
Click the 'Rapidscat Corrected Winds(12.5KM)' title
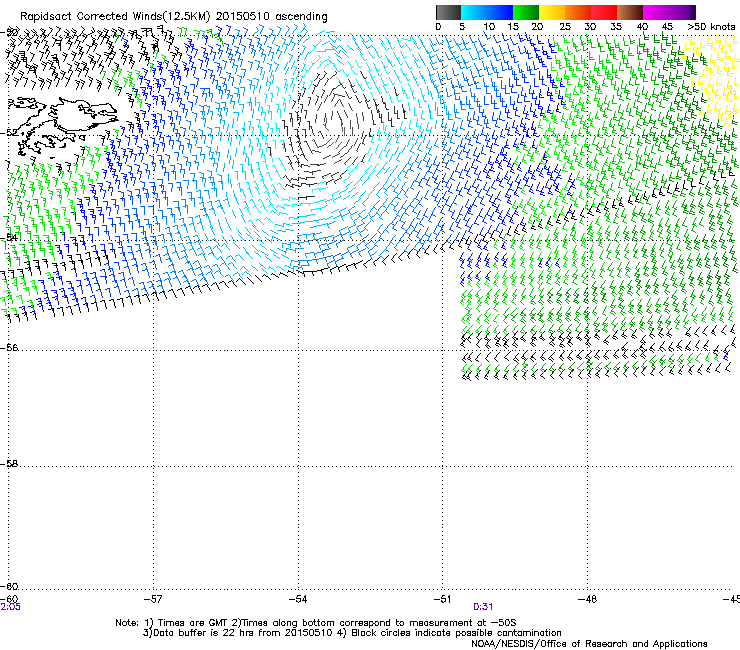coord(115,17)
